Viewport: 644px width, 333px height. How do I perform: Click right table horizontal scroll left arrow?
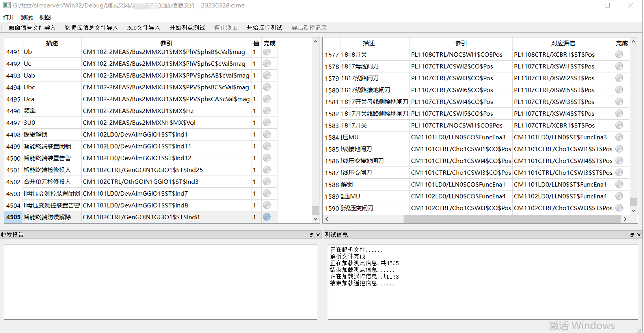pos(327,219)
